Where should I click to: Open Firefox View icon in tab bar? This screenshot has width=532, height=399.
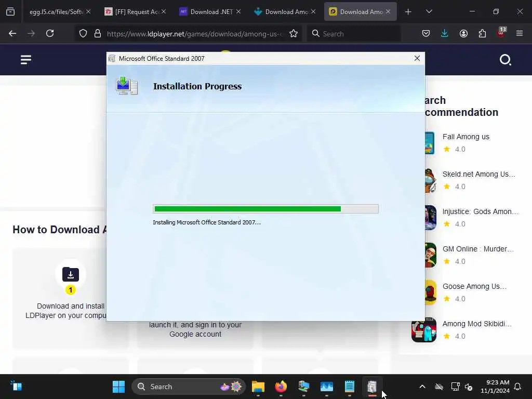10,12
